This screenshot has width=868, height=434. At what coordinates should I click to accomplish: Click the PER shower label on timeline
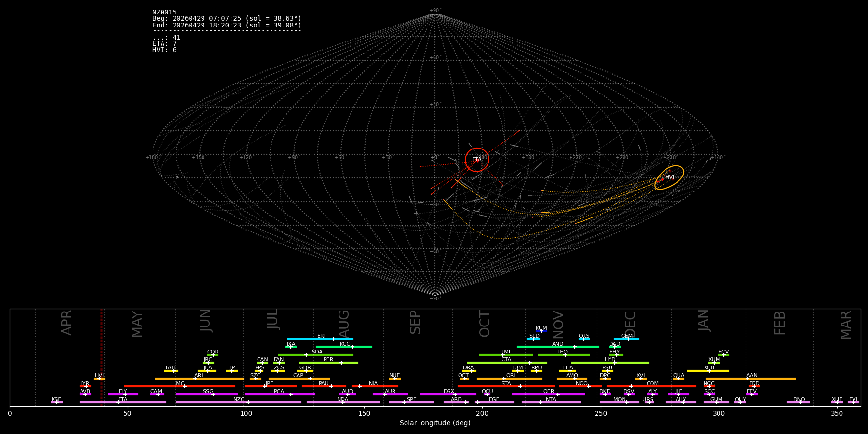point(328,360)
